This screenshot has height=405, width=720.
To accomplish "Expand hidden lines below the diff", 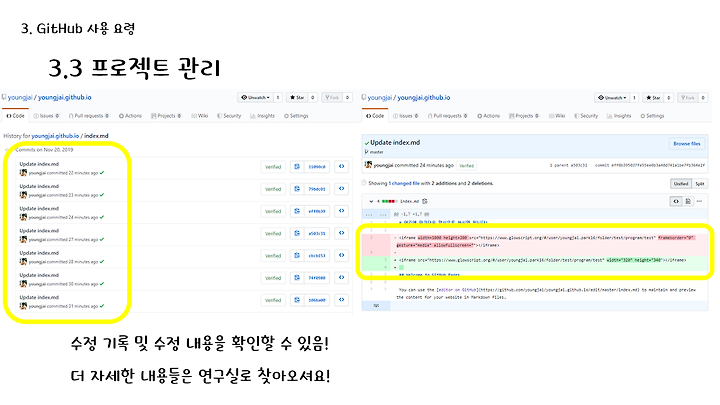I will [x=376, y=305].
